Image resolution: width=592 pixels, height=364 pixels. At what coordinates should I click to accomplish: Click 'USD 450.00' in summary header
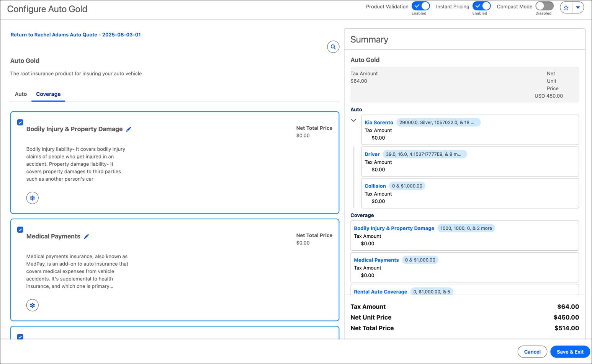[549, 96]
